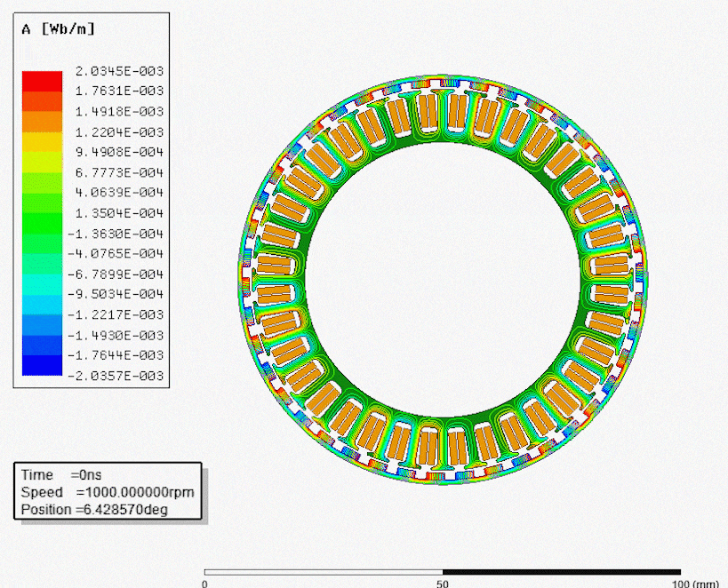The width and height of the screenshot is (728, 588).
Task: Click the scale bar label '50'
Action: (443, 584)
